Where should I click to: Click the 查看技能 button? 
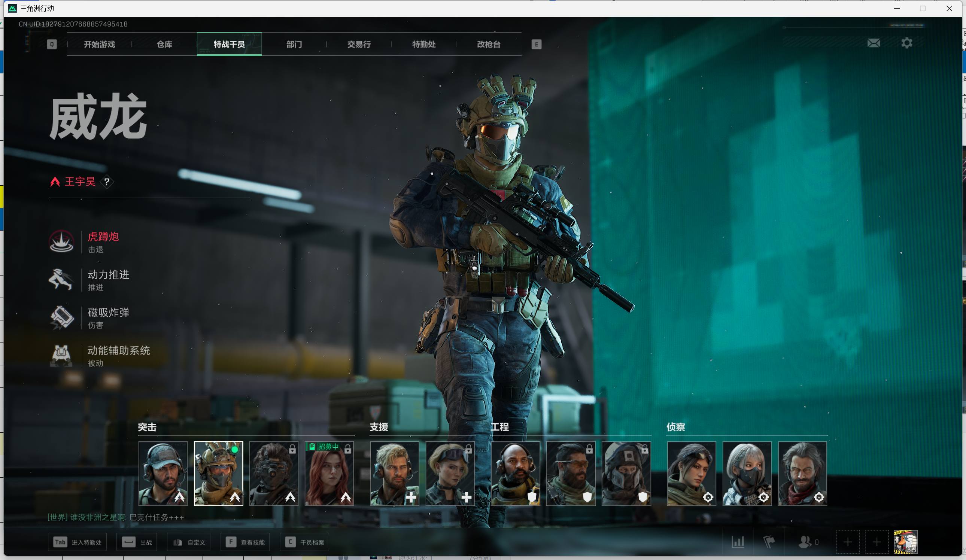(x=245, y=542)
